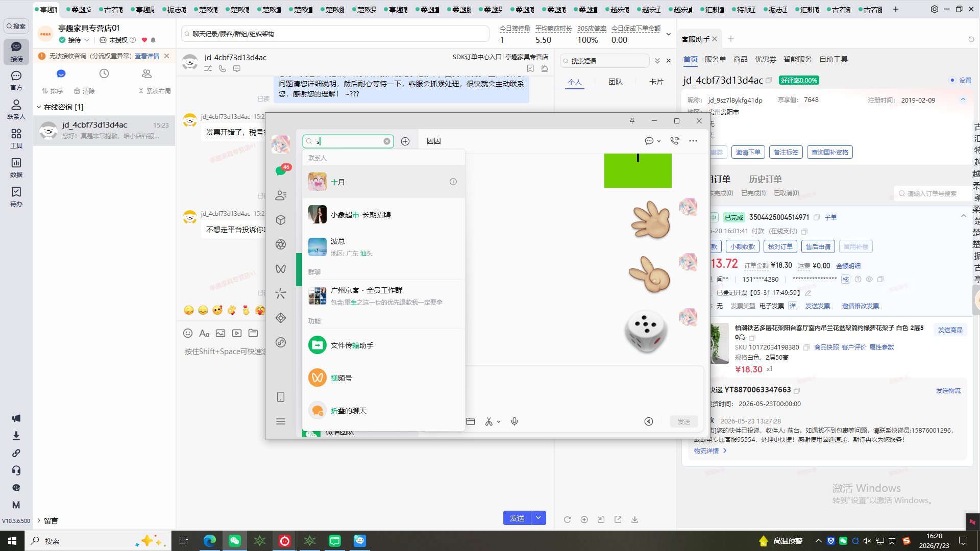This screenshot has width=980, height=551.
Task: Select the 卡片 quick phrases tab
Action: 656,82
